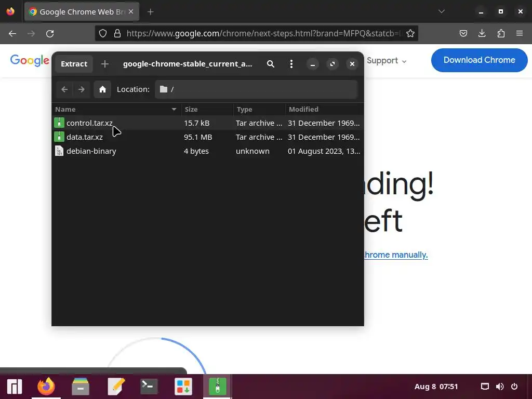Open the archive manager kebab menu

click(x=291, y=64)
